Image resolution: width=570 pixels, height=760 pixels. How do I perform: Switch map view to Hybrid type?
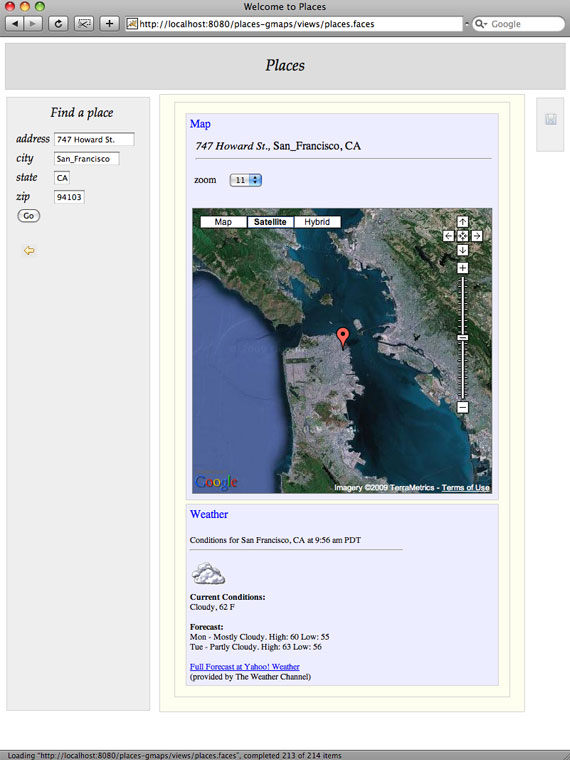tap(317, 222)
